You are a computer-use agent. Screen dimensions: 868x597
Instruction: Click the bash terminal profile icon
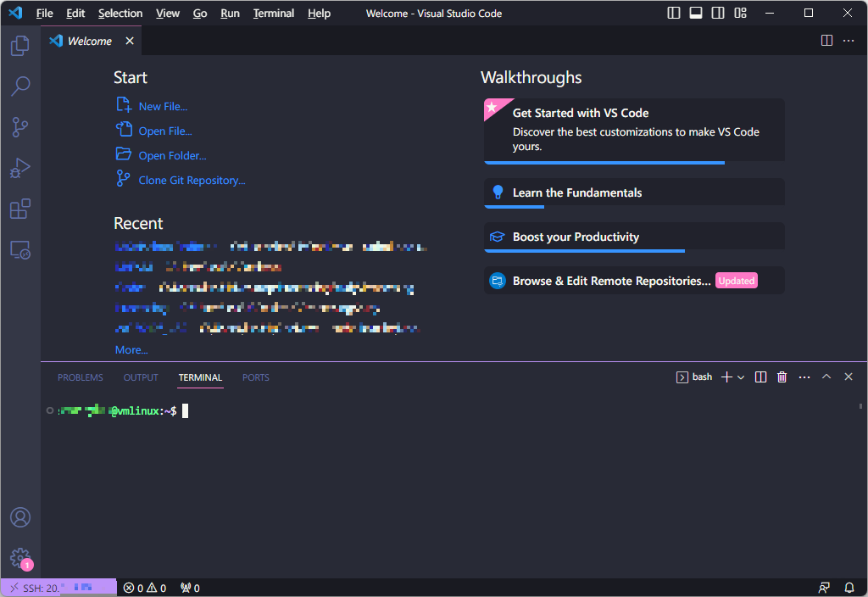[682, 377]
